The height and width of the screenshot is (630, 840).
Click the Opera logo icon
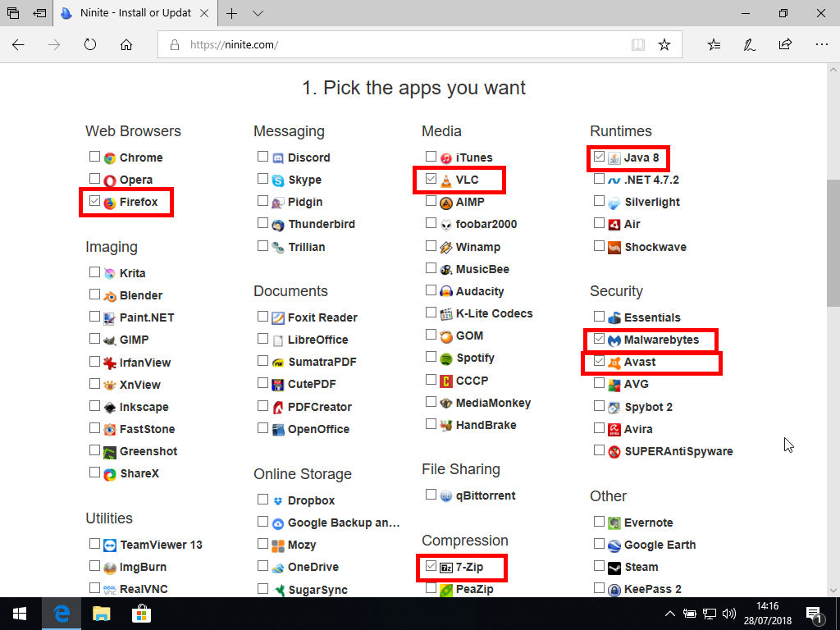point(110,180)
